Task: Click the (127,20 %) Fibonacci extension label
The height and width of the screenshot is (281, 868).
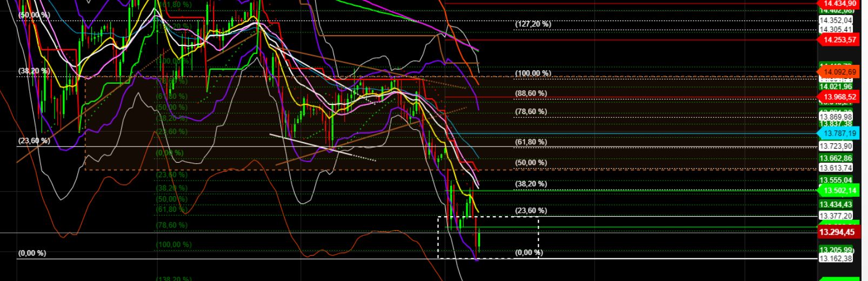Action: coord(533,24)
